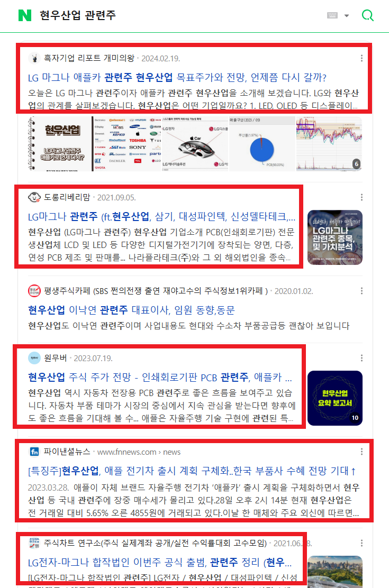The image size is (389, 588).
Task: Open more options for 원무버 post
Action: click(x=361, y=358)
